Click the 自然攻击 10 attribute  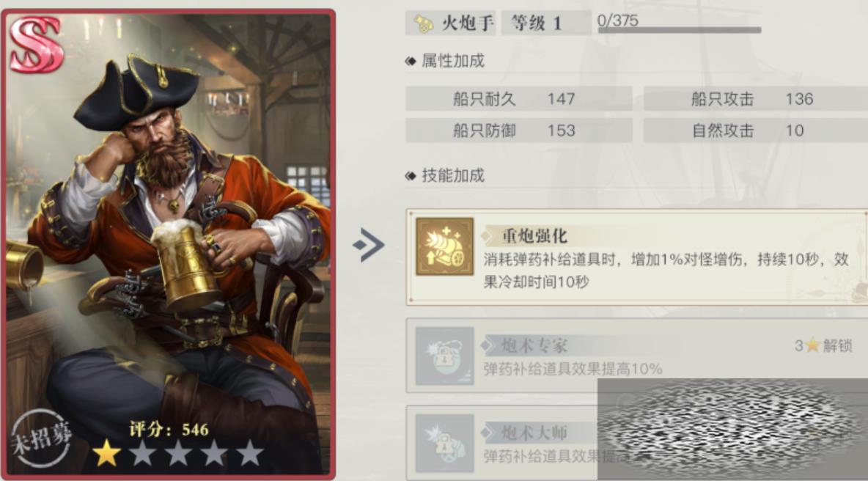point(756,131)
